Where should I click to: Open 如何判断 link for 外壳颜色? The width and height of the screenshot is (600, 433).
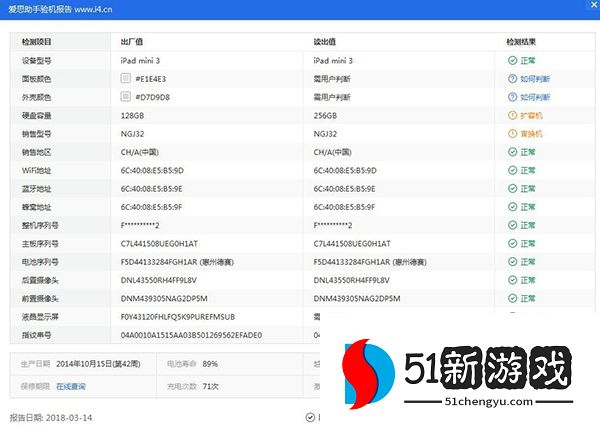[535, 97]
